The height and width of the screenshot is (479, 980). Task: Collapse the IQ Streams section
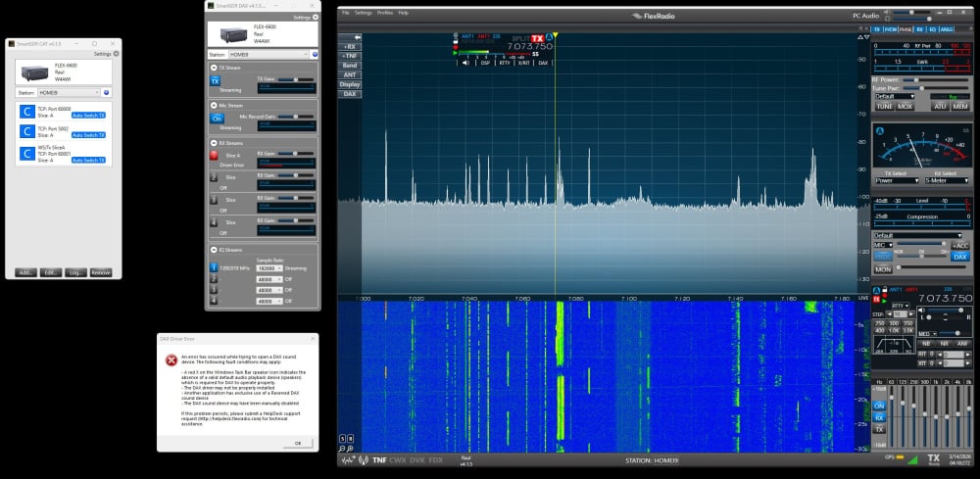[214, 250]
